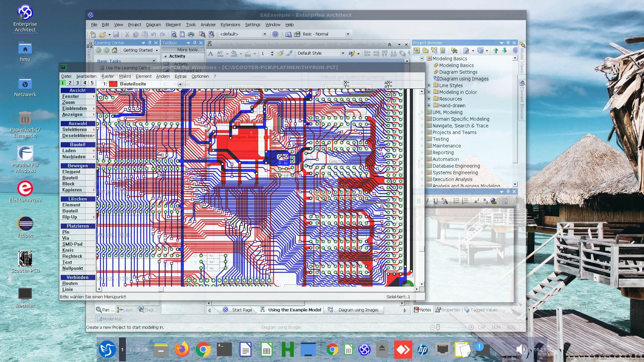Go back in Learning Center using green arrow
Screen dimensions: 644x362
click(99, 50)
